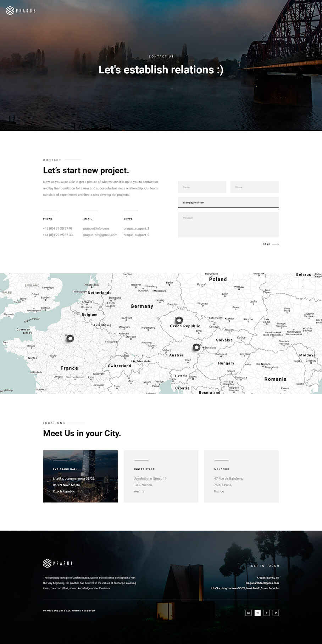
Task: Click the map marker near Bratislava in Austria
Action: (196, 347)
